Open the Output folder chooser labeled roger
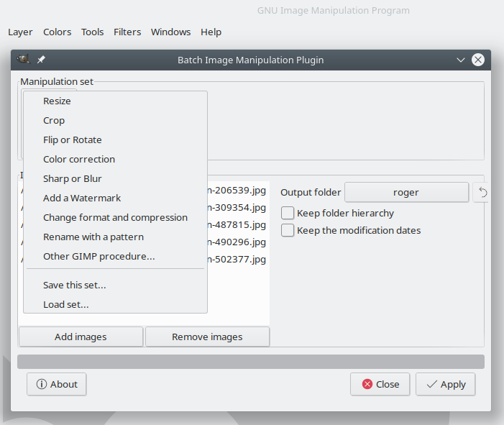This screenshot has width=504, height=425. [406, 192]
